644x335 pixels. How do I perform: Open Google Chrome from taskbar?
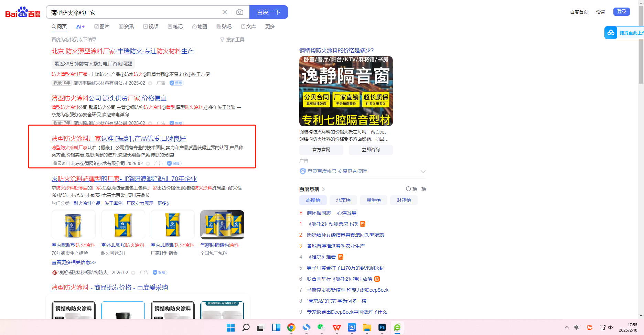(291, 327)
